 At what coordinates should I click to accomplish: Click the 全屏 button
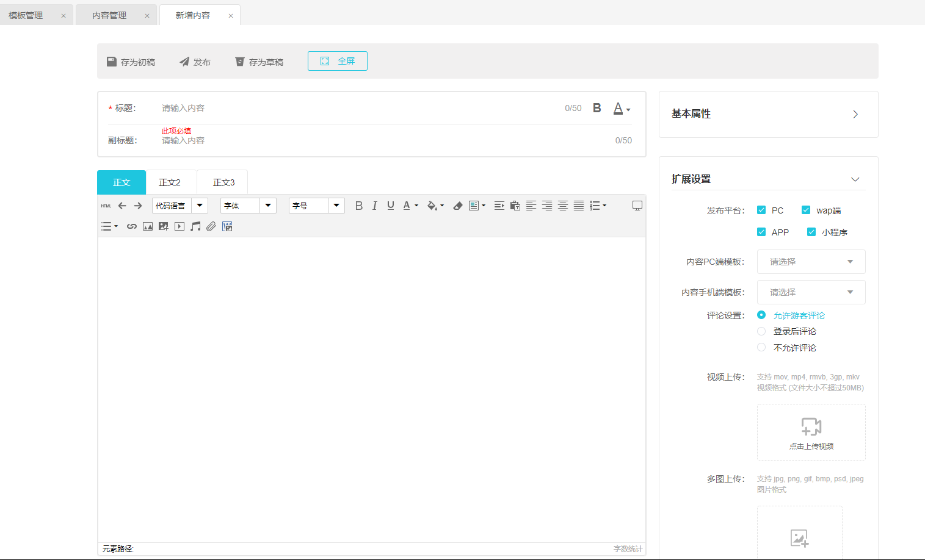pyautogui.click(x=338, y=61)
